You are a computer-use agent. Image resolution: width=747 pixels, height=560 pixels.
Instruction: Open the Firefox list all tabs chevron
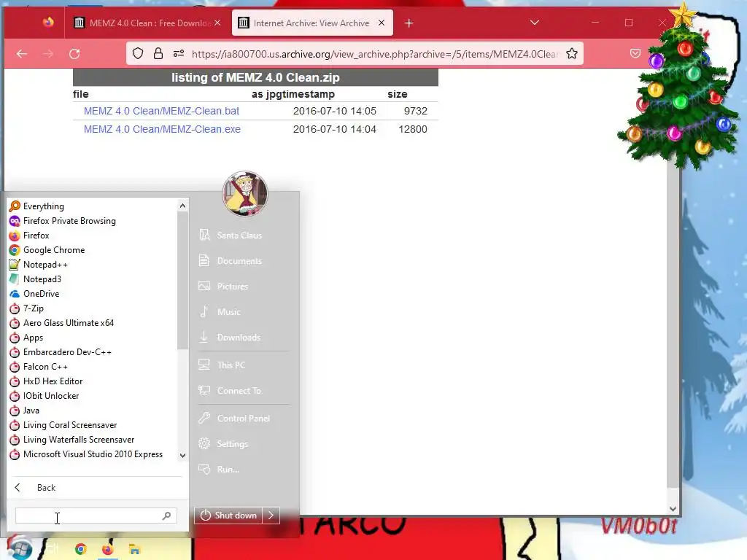[535, 23]
